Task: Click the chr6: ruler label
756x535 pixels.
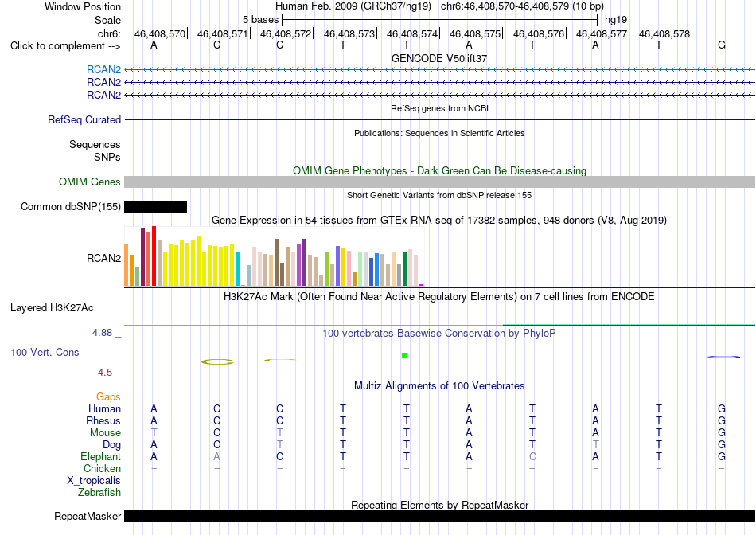Action: point(110,33)
